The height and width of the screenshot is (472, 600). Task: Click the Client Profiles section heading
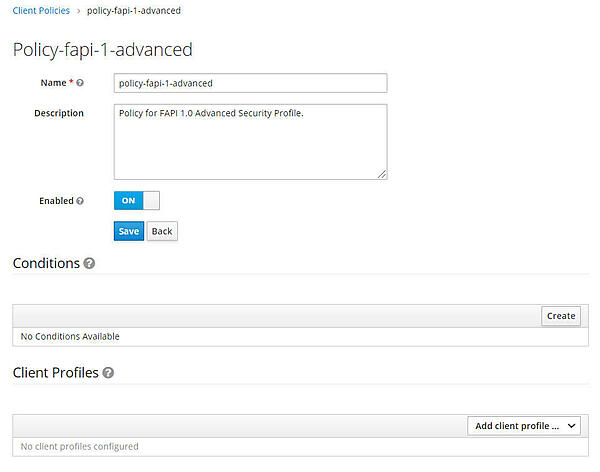tap(55, 373)
